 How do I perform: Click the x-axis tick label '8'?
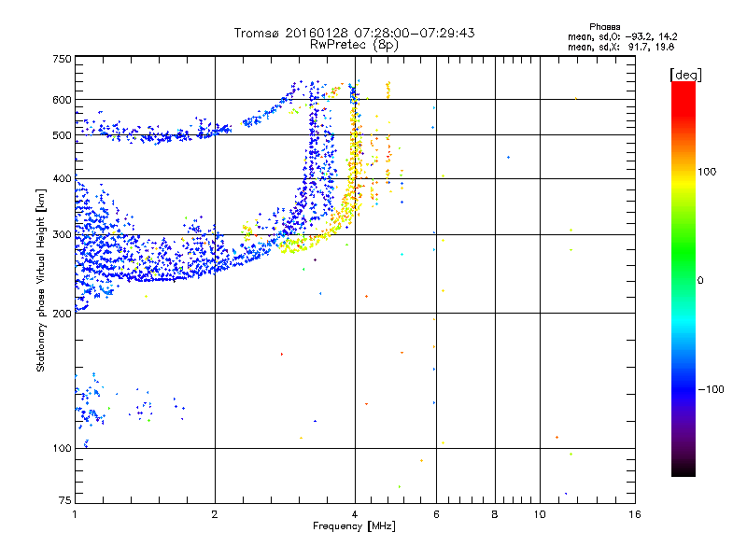point(495,515)
